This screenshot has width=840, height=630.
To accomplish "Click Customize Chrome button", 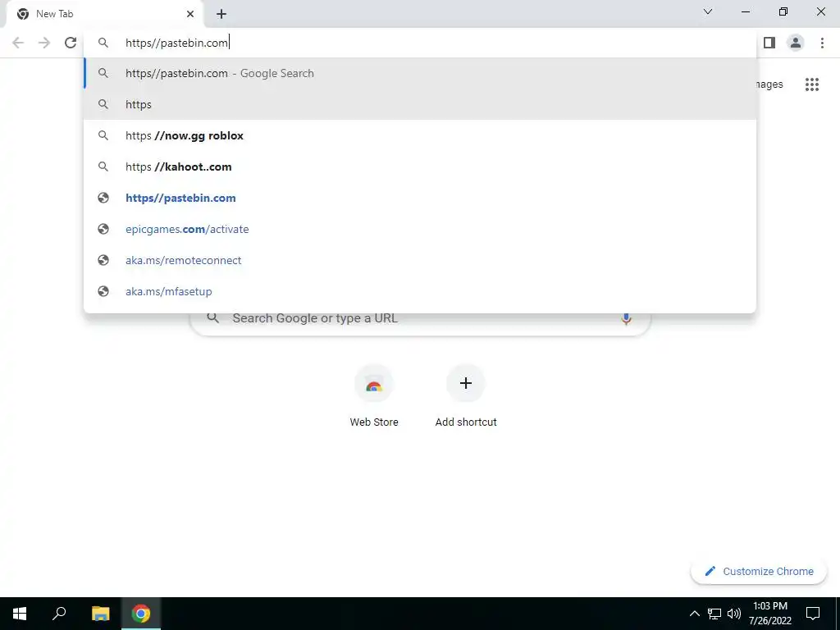I will click(759, 571).
